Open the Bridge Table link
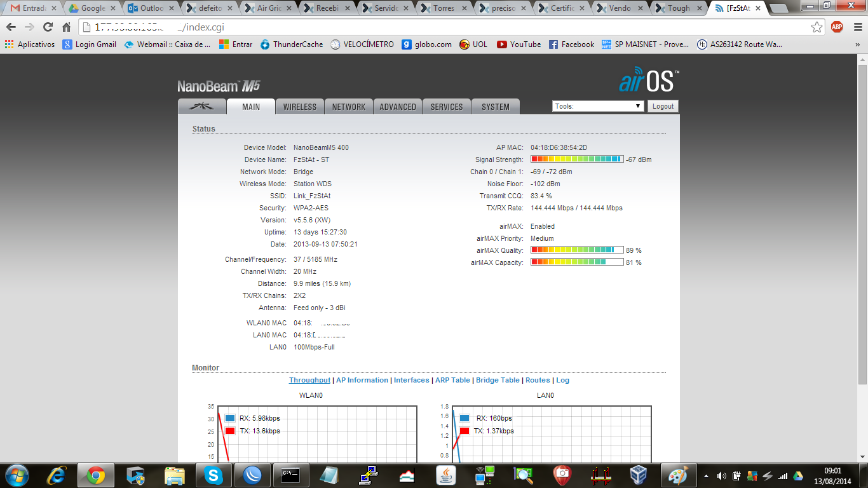 (x=498, y=380)
